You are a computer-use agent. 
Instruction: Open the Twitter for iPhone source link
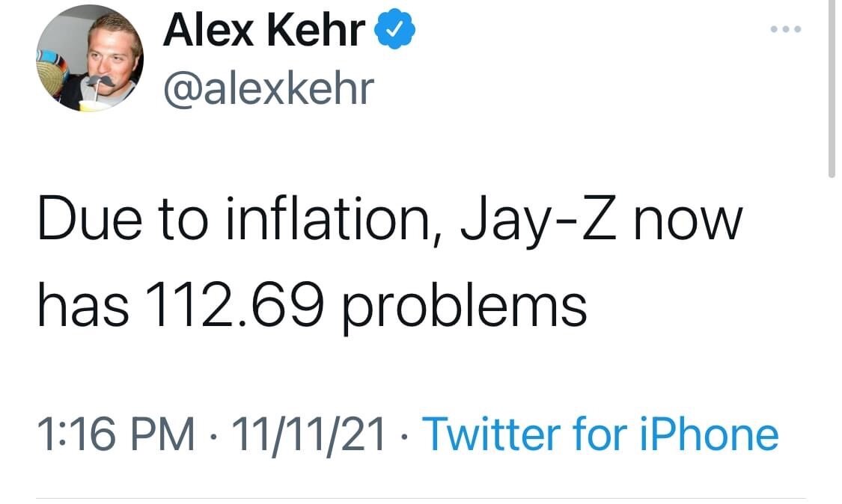[x=600, y=434]
